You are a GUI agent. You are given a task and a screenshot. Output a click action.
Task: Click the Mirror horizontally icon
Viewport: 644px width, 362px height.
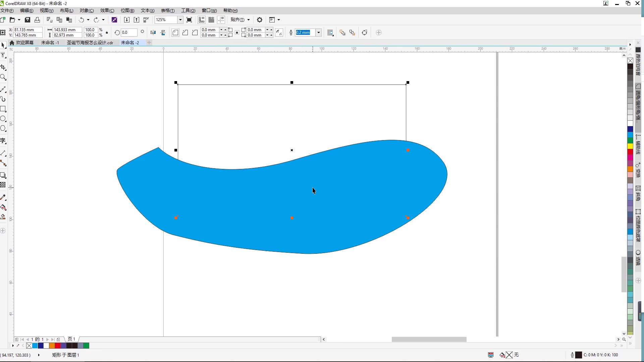[x=153, y=33]
